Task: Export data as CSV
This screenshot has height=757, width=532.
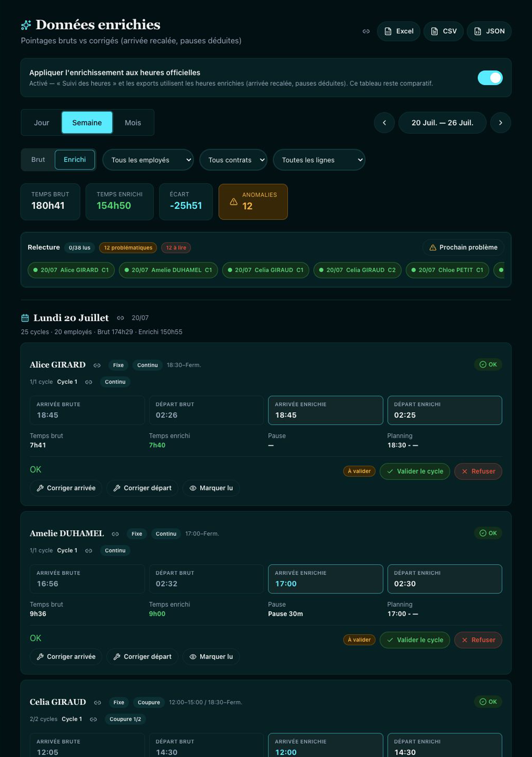Action: tap(443, 31)
